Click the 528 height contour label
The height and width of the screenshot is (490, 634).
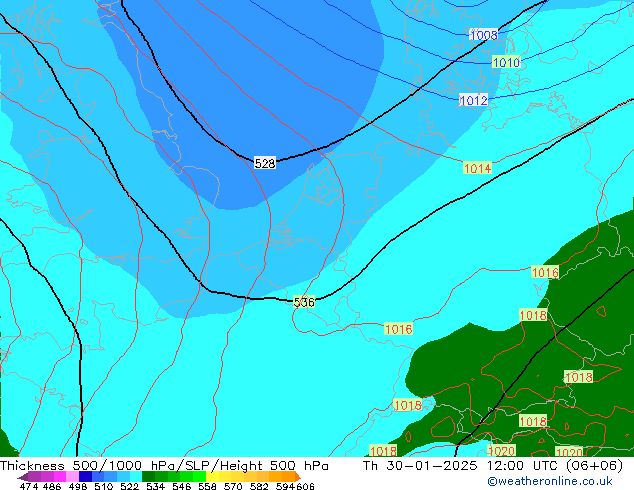coord(265,163)
